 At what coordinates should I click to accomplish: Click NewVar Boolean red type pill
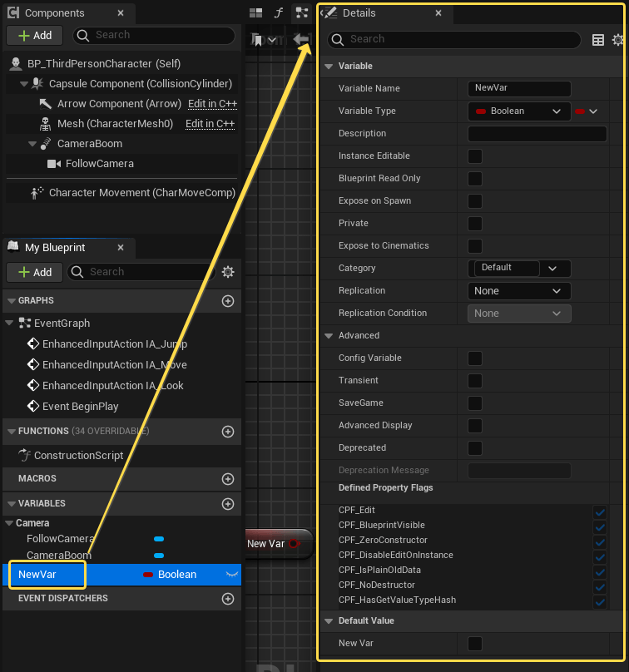click(148, 575)
